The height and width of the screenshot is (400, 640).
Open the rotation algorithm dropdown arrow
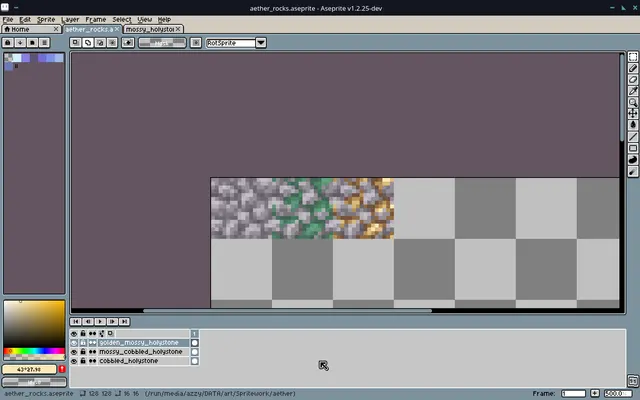(x=261, y=42)
